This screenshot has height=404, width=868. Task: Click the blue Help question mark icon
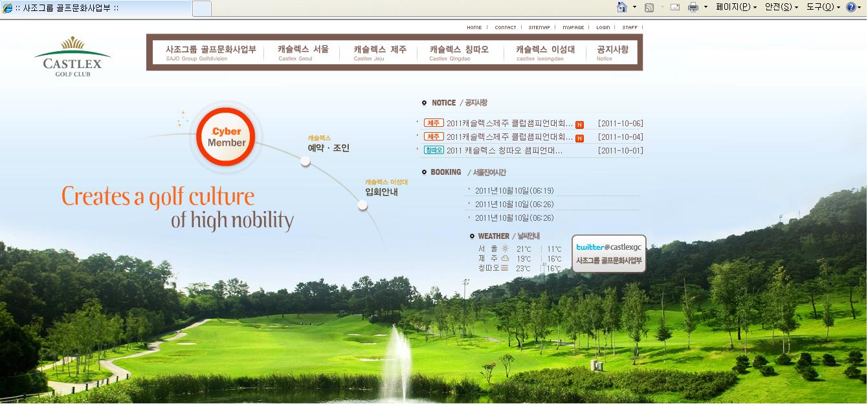(851, 7)
